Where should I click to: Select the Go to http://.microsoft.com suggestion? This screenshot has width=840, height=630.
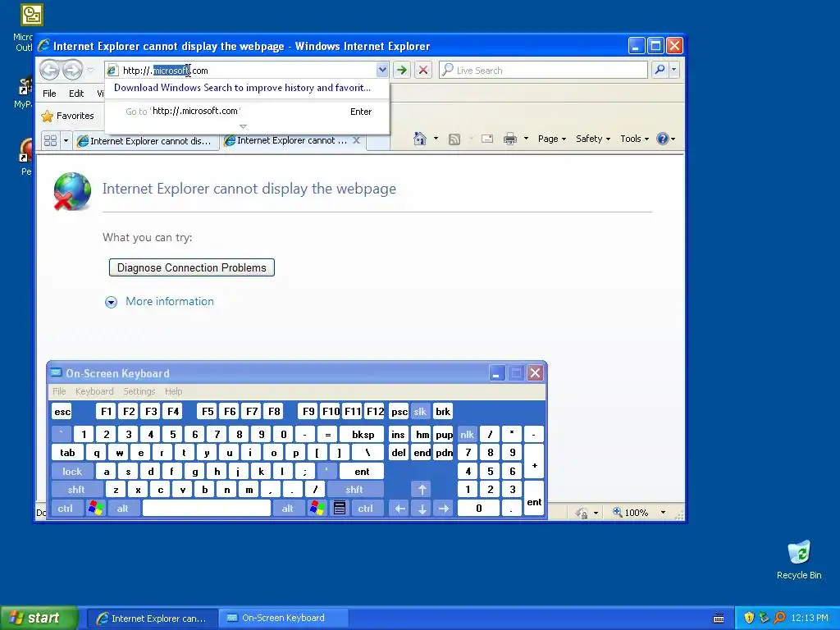point(247,112)
